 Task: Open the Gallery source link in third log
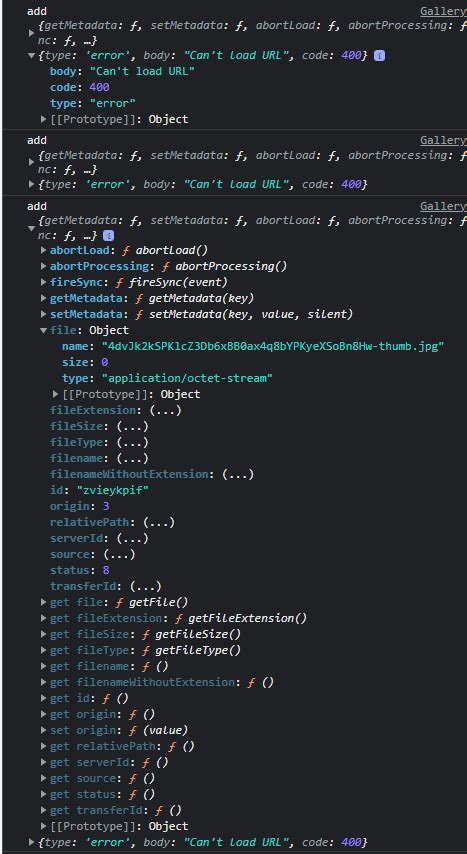pyautogui.click(x=444, y=206)
